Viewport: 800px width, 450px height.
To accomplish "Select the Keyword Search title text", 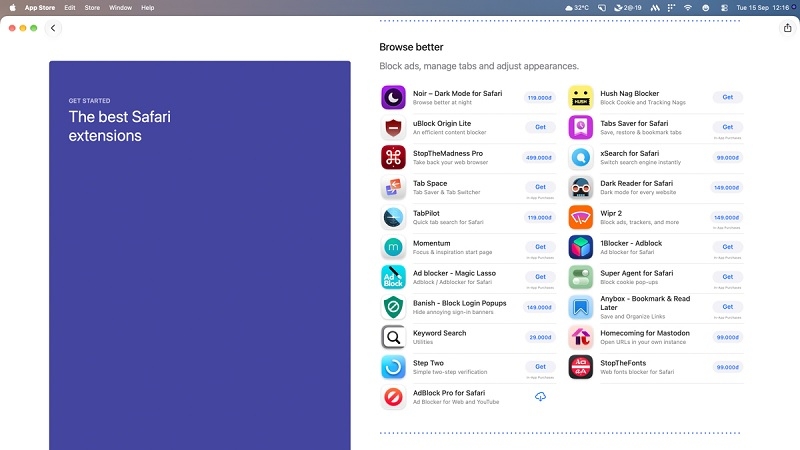I will pos(439,333).
